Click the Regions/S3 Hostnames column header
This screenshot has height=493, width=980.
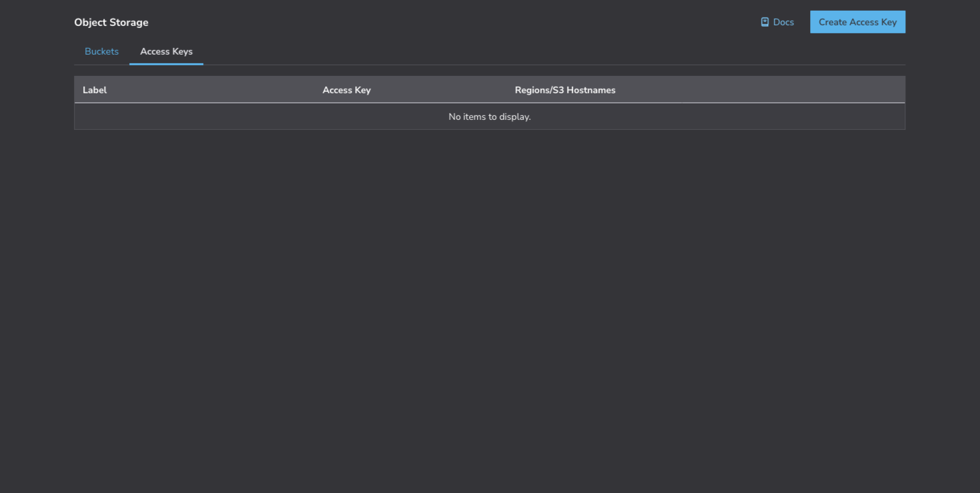pyautogui.click(x=565, y=90)
